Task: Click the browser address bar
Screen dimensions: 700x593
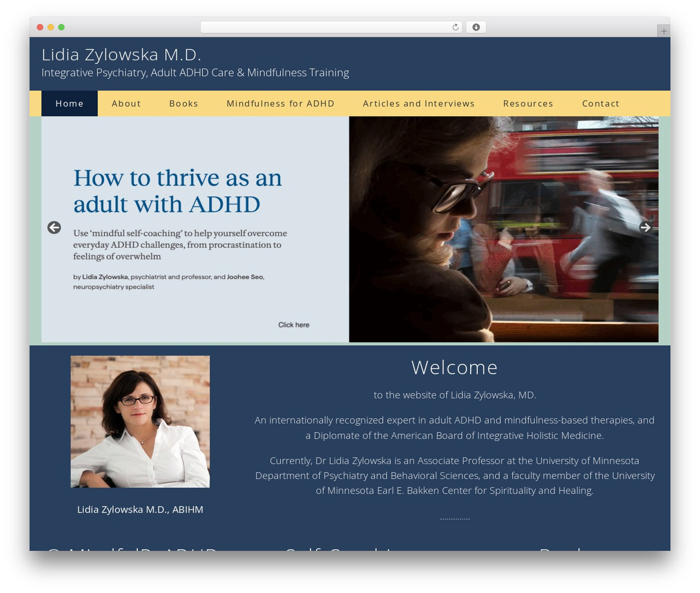Action: pyautogui.click(x=331, y=27)
